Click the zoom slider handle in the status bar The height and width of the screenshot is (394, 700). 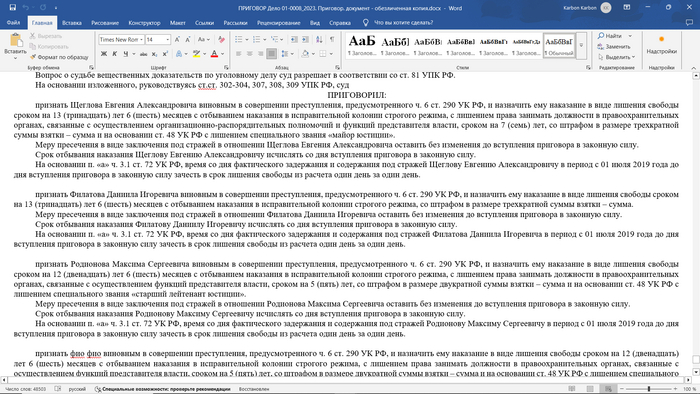point(649,389)
